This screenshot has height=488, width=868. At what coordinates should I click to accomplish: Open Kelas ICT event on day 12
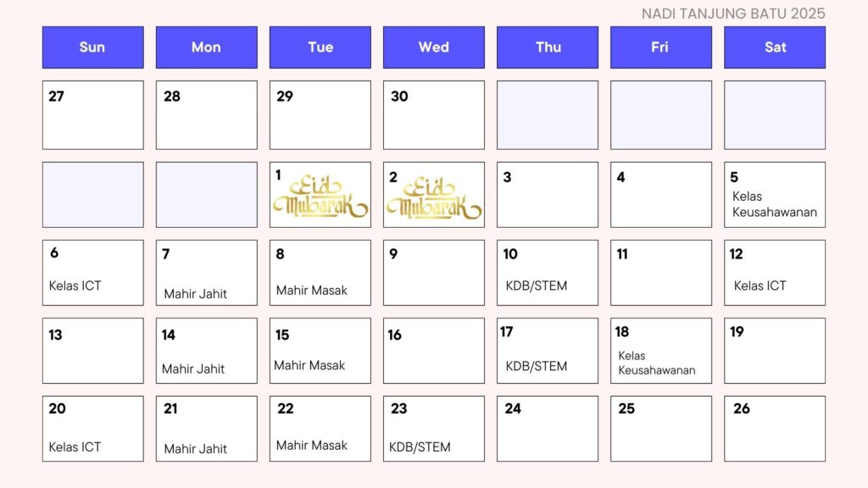coord(760,286)
